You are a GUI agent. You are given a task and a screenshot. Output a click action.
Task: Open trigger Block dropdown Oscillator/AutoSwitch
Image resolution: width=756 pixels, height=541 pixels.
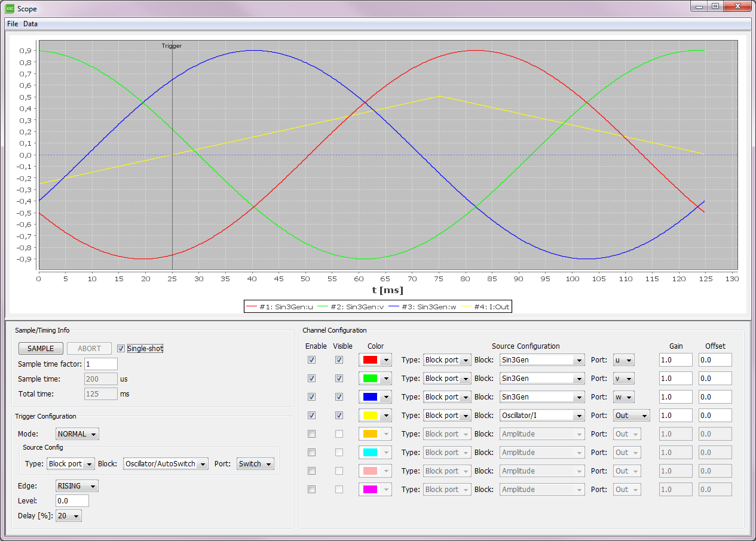(x=166, y=464)
